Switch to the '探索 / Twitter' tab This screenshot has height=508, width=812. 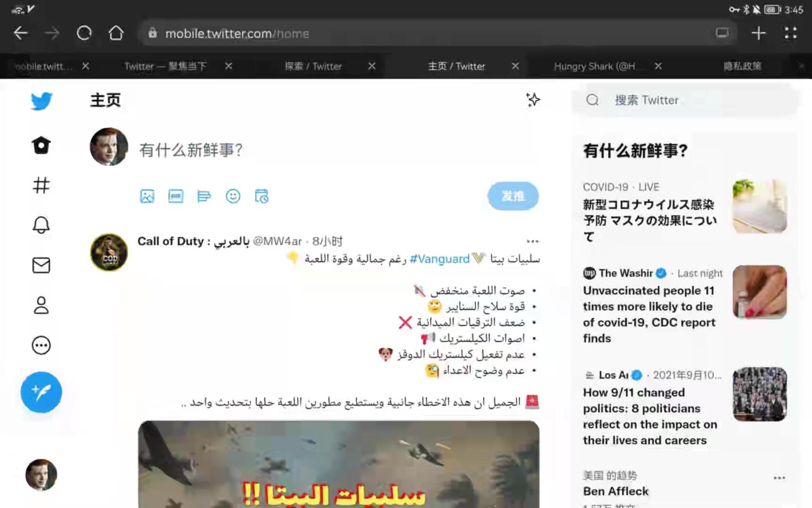(x=313, y=66)
